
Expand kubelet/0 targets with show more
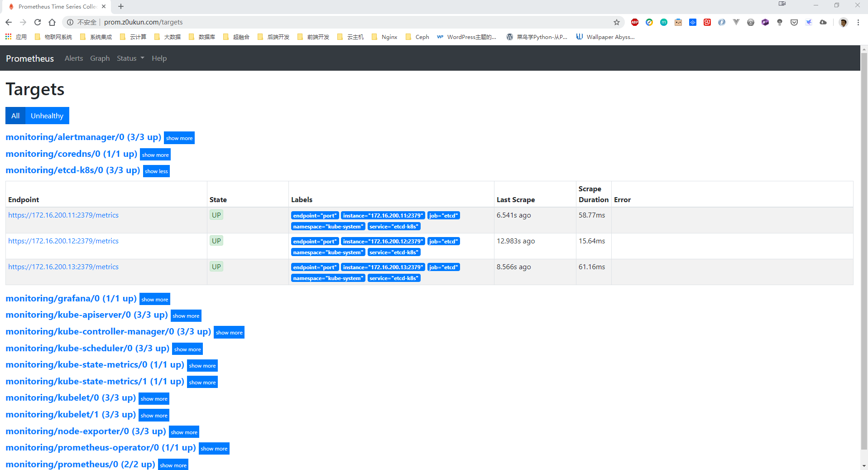[x=154, y=399]
